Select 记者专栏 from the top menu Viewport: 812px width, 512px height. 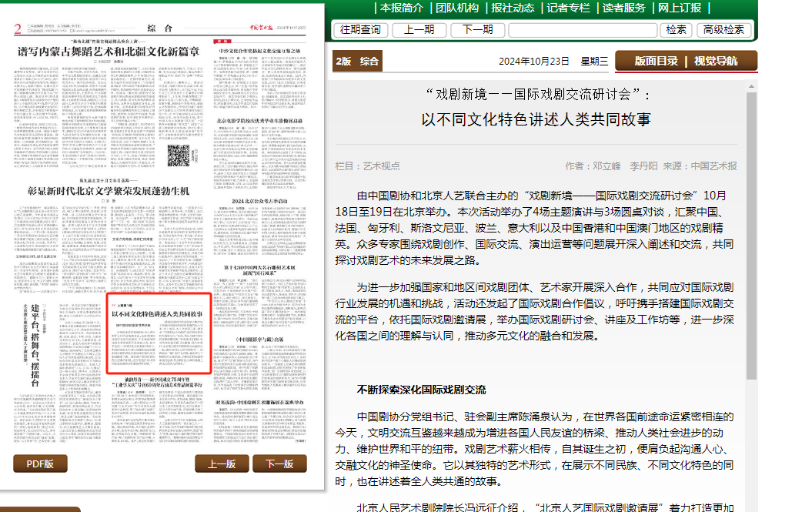(x=568, y=8)
